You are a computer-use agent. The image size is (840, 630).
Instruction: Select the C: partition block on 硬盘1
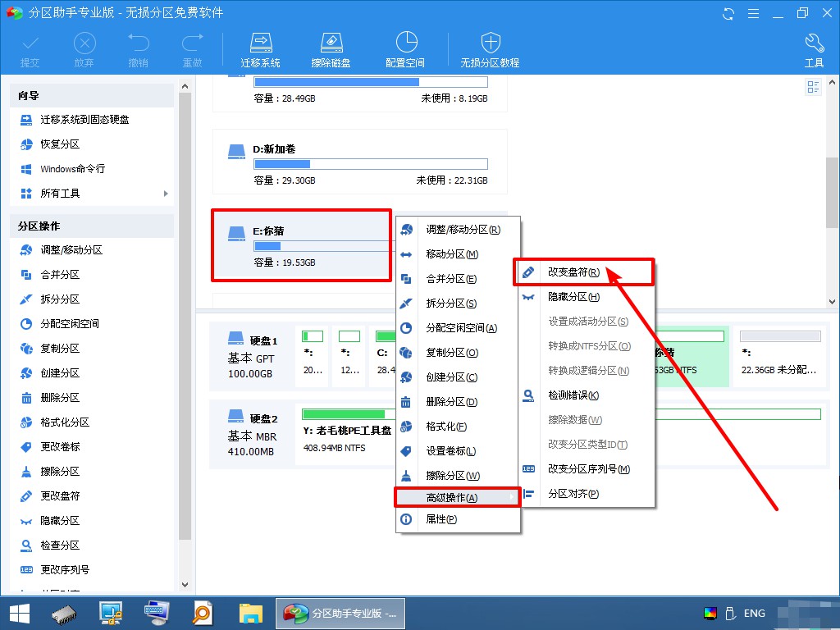point(384,356)
